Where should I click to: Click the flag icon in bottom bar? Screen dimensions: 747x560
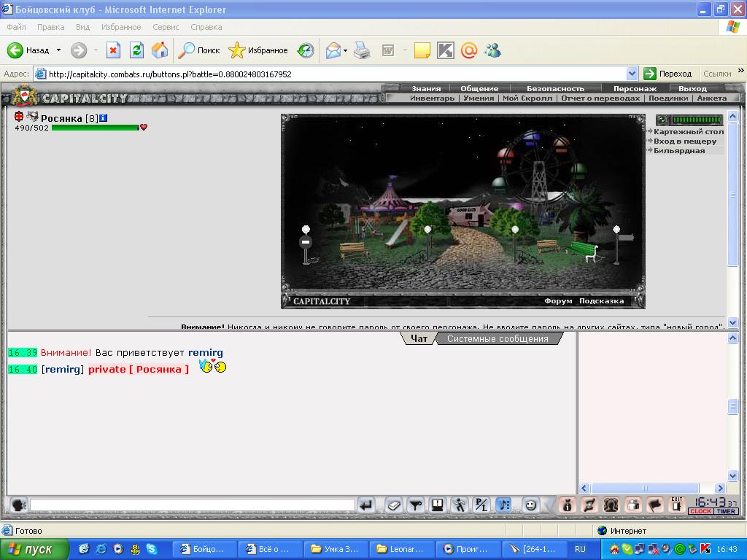click(x=654, y=505)
